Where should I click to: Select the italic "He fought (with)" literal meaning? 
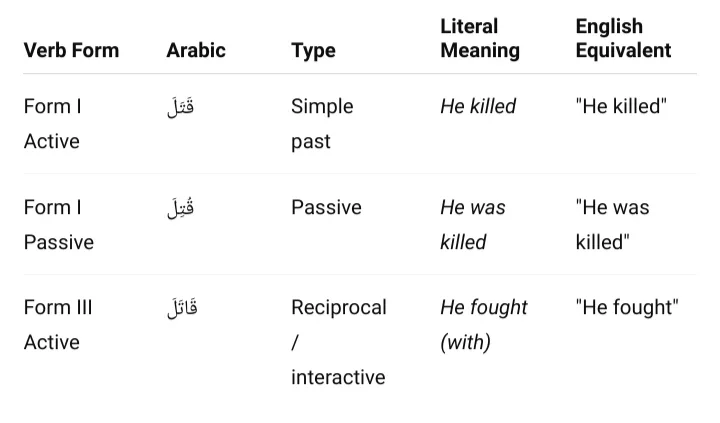click(483, 325)
